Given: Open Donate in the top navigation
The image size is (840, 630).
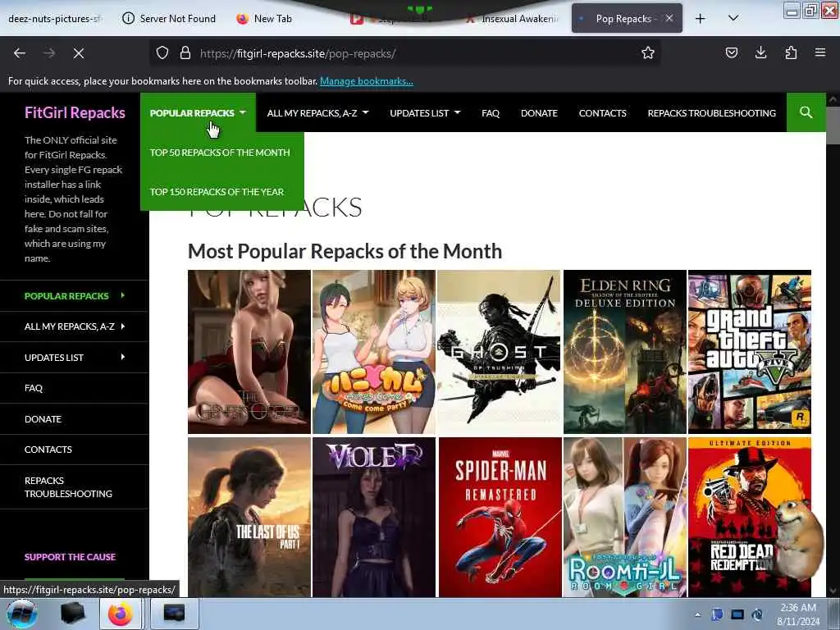Looking at the screenshot, I should (x=539, y=112).
